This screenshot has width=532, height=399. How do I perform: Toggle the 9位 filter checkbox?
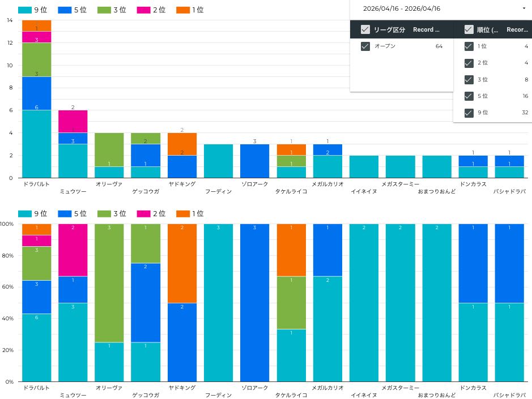pos(469,113)
